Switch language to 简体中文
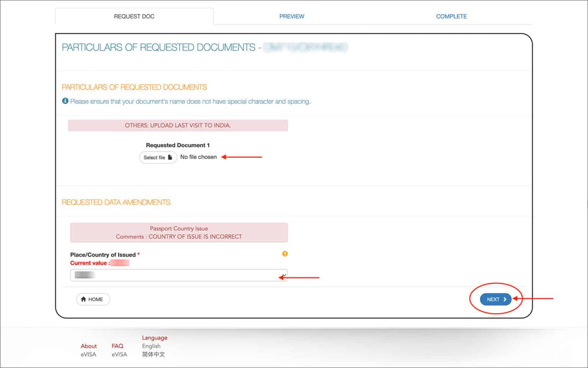The width and height of the screenshot is (588, 368). (153, 354)
